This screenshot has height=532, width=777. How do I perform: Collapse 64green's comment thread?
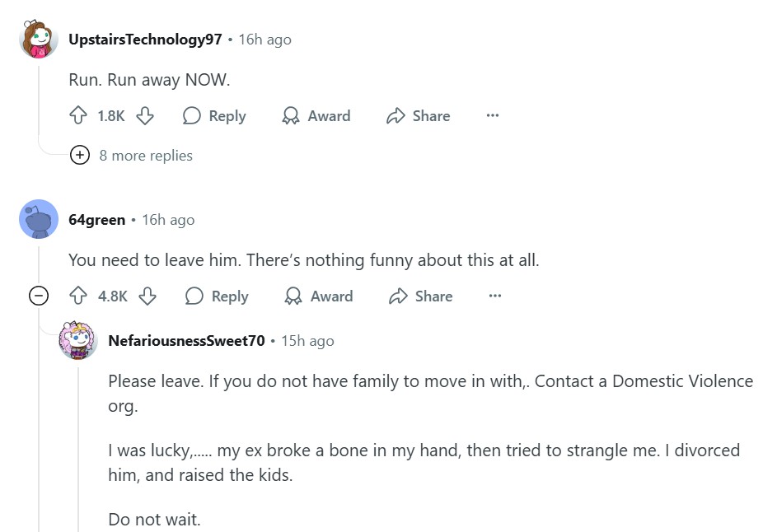[39, 296]
